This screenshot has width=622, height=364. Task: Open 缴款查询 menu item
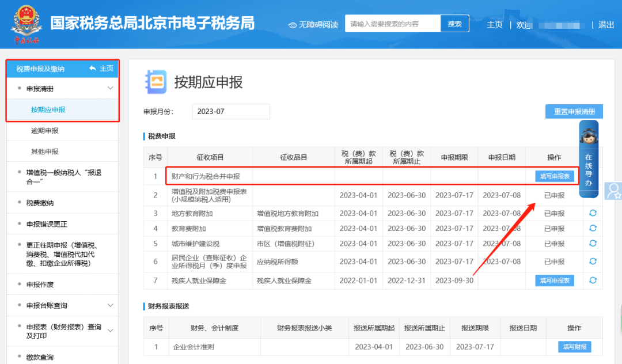(40, 357)
